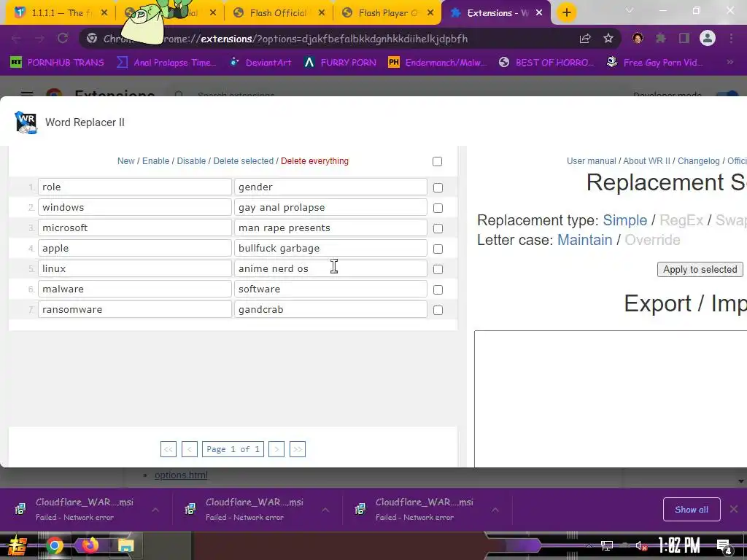This screenshot has width=747, height=560.
Task: Check the box for ransomware row
Action: pyautogui.click(x=438, y=311)
